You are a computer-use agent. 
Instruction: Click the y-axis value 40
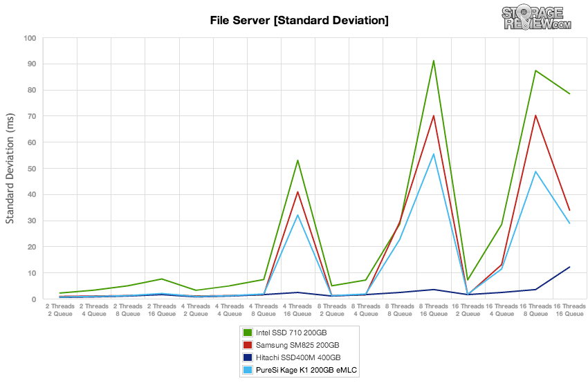click(x=32, y=194)
